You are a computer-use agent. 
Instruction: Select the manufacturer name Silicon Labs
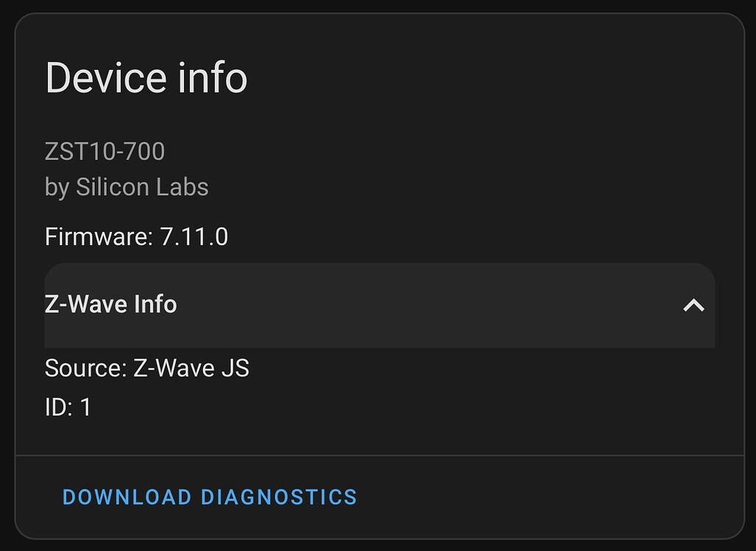coord(143,186)
